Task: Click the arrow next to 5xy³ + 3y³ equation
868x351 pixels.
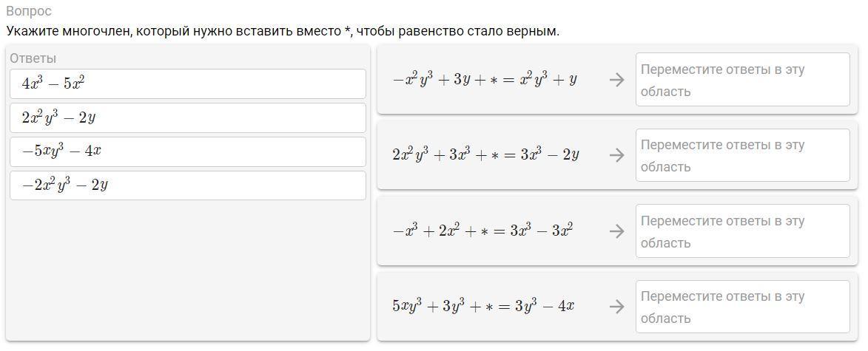Action: tap(616, 307)
